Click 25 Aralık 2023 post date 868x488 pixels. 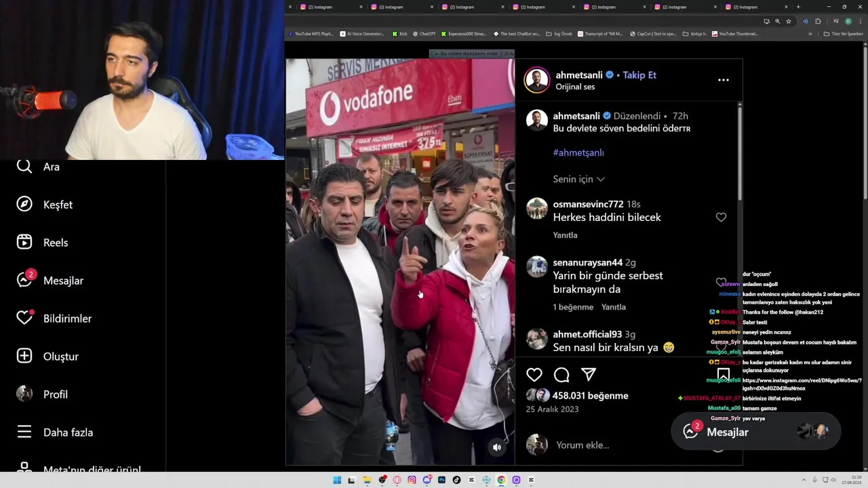tap(552, 409)
